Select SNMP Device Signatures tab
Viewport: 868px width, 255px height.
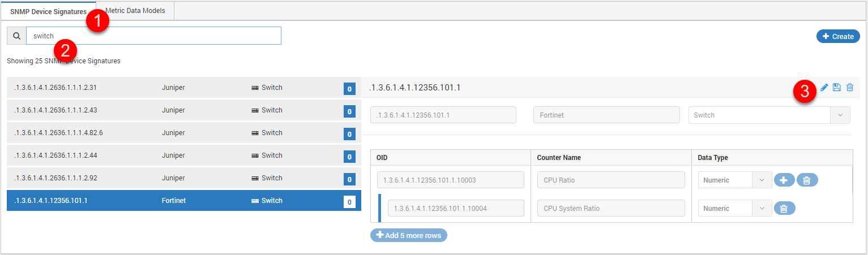pos(49,11)
